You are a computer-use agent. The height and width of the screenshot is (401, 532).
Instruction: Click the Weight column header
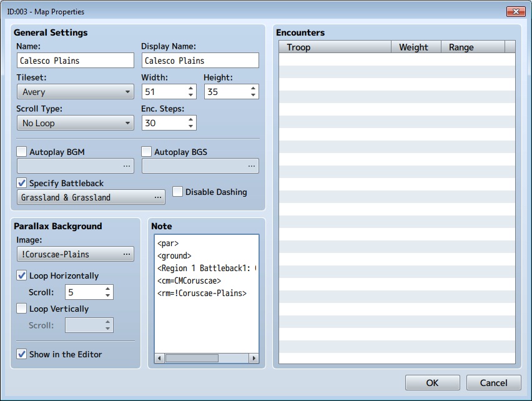point(416,47)
